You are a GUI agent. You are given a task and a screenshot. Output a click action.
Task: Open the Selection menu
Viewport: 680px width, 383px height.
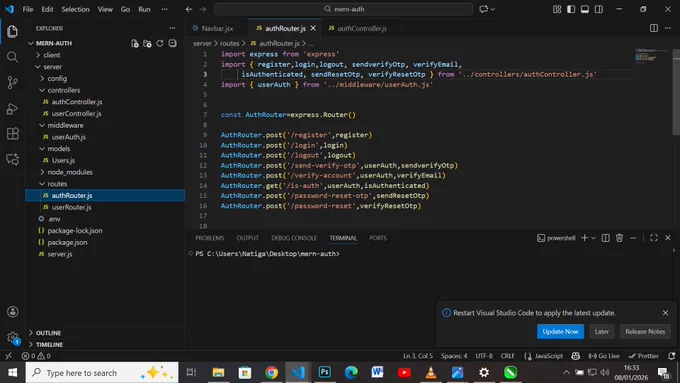[75, 9]
